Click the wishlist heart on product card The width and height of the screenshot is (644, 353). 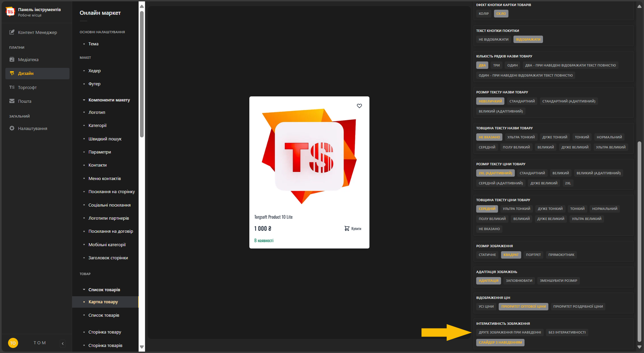[x=359, y=106]
